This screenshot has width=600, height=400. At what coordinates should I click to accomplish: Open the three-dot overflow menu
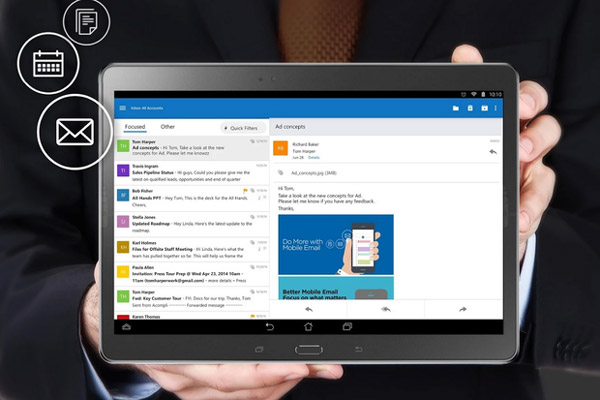click(496, 108)
